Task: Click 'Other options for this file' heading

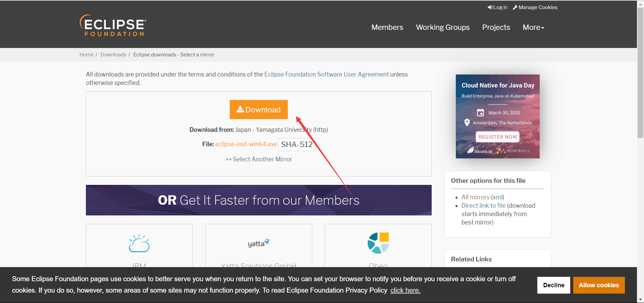Action: tap(488, 181)
